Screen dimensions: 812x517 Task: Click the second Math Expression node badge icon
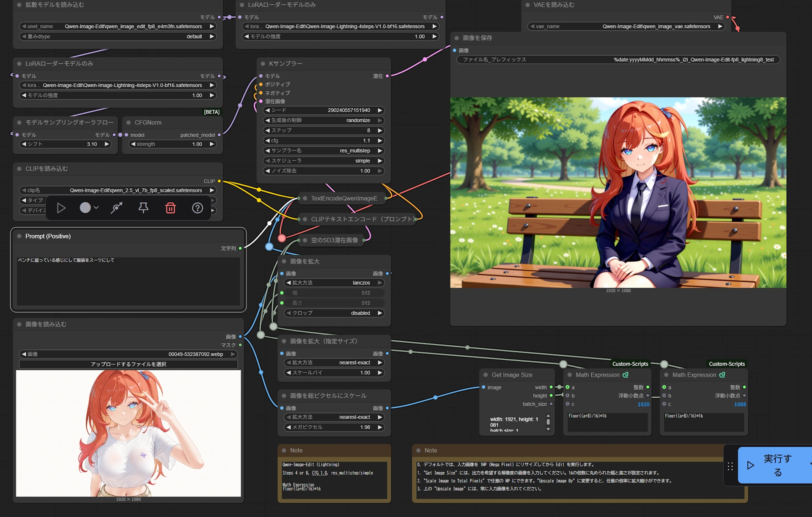(x=722, y=375)
